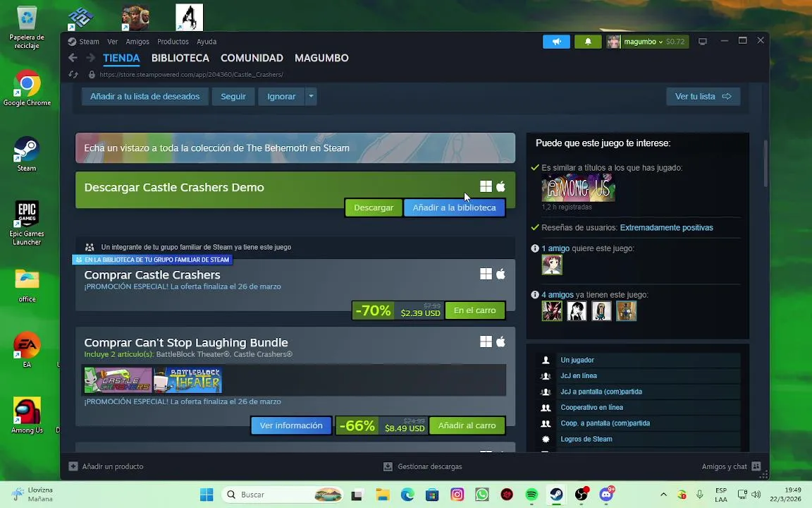
Task: Click Windows icon in Can't Stop Laughing Bundle row
Action: (486, 341)
